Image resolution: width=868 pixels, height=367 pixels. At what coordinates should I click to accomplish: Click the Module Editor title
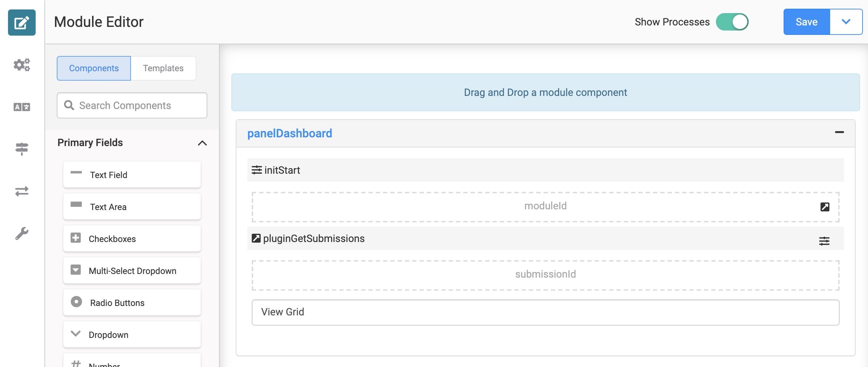pos(99,22)
